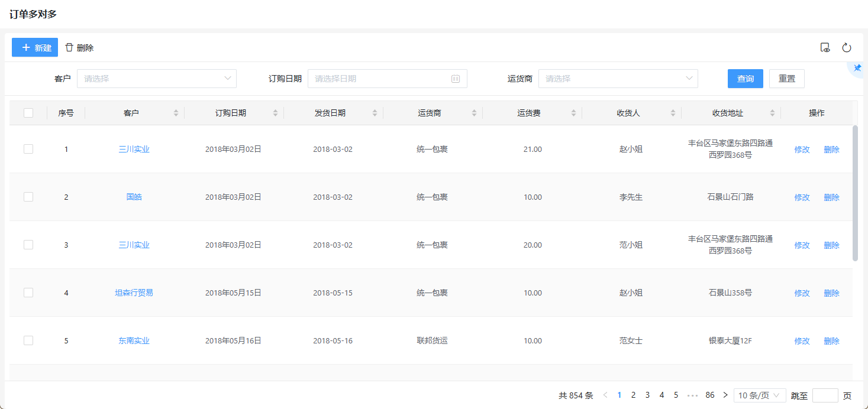Viewport: 868px width, 409px height.
Task: Go to page 3 in pagination
Action: tap(647, 395)
